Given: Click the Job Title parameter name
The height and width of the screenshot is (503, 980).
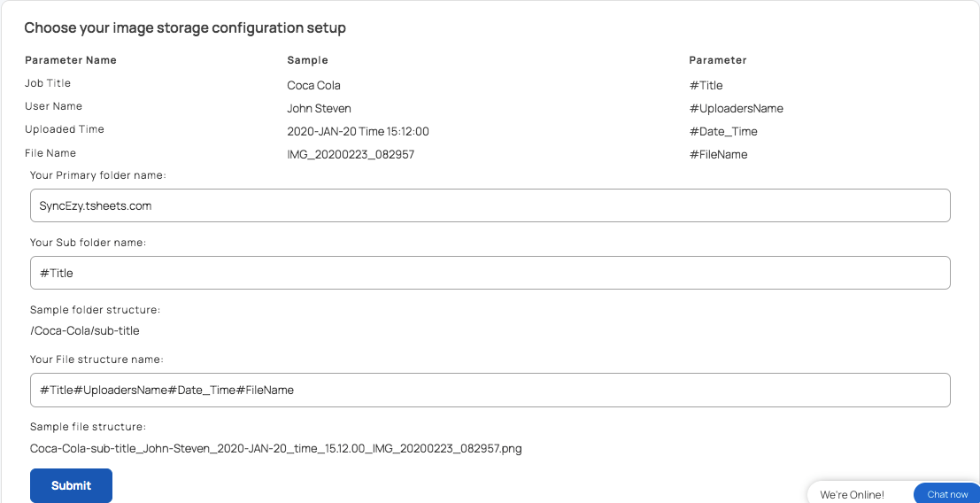Looking at the screenshot, I should [48, 83].
